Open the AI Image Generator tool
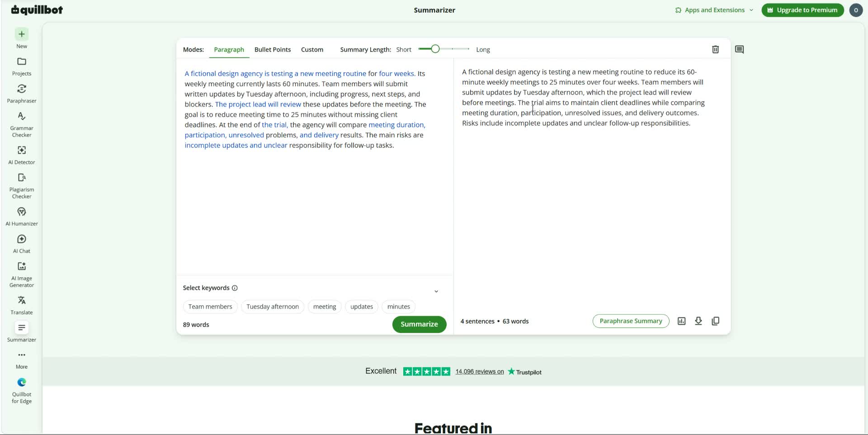 tap(21, 274)
